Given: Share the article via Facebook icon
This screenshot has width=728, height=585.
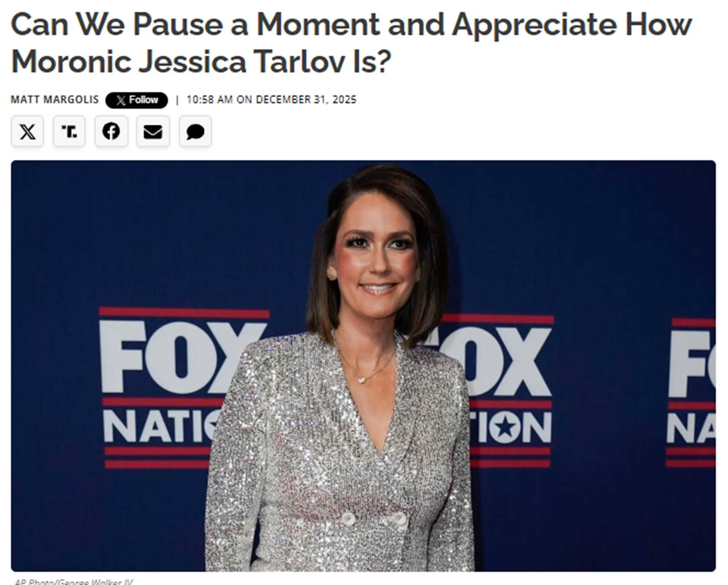Looking at the screenshot, I should [x=111, y=131].
